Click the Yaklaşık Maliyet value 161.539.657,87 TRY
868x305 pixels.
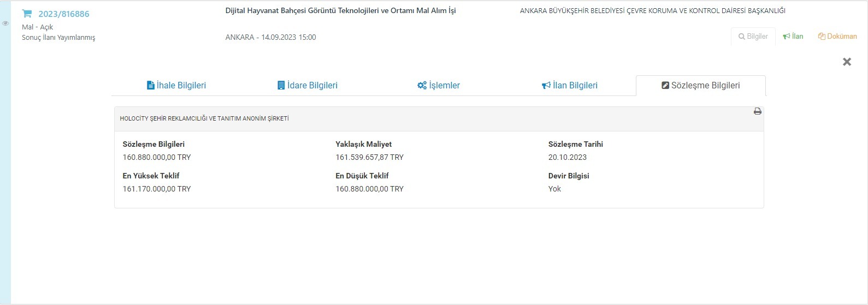pos(369,157)
